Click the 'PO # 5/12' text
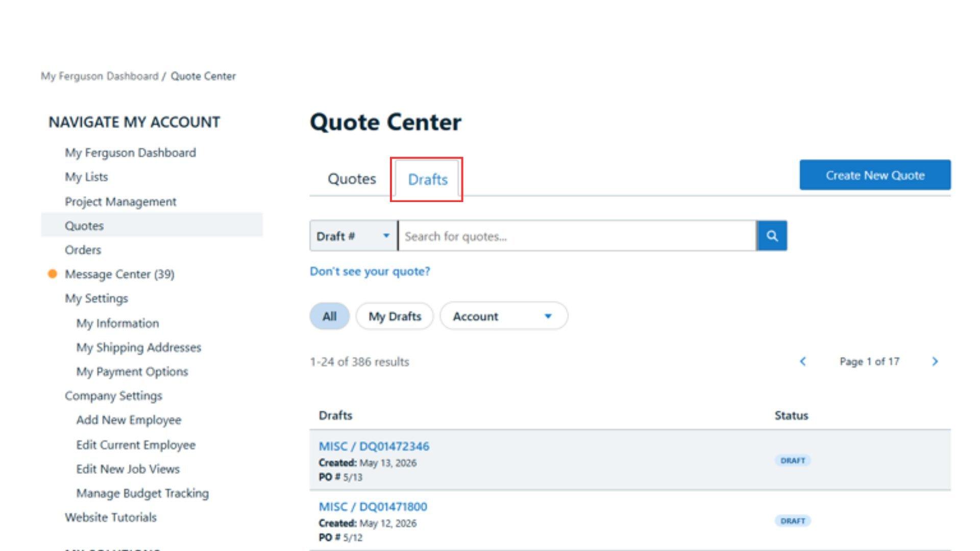The image size is (980, 551). click(340, 538)
